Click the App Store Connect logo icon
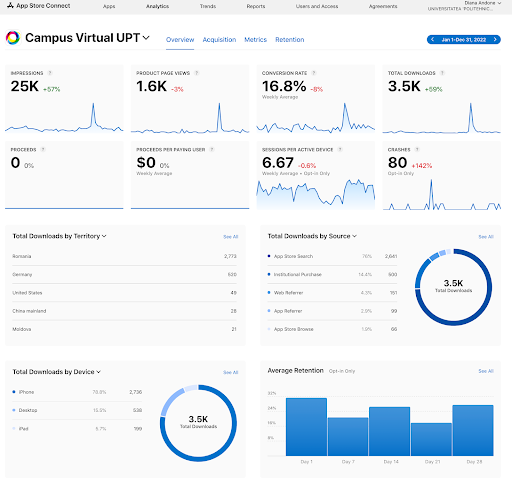The image size is (512, 484). tap(10, 6)
